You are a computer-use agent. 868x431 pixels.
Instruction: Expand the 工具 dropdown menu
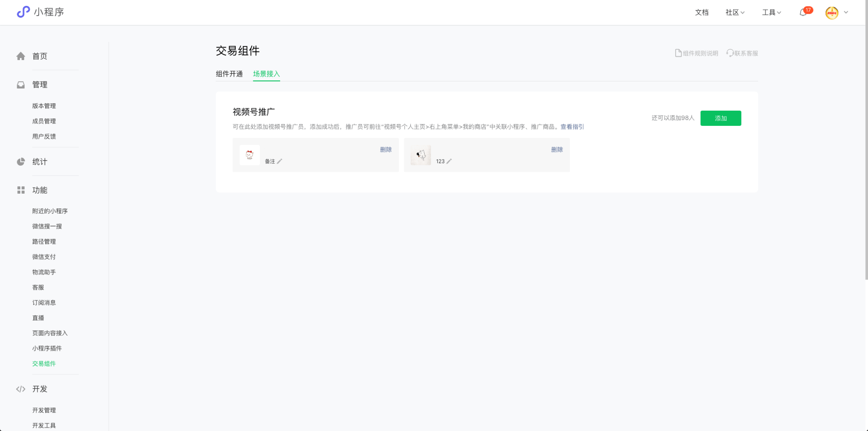click(x=771, y=12)
